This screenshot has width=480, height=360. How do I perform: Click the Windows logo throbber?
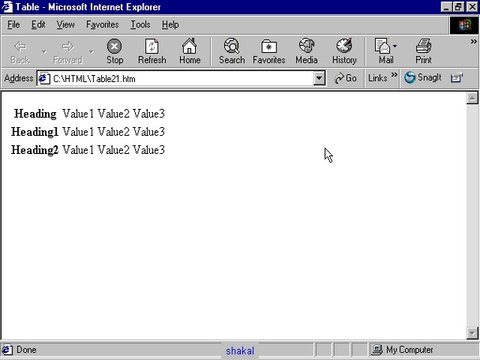465,25
